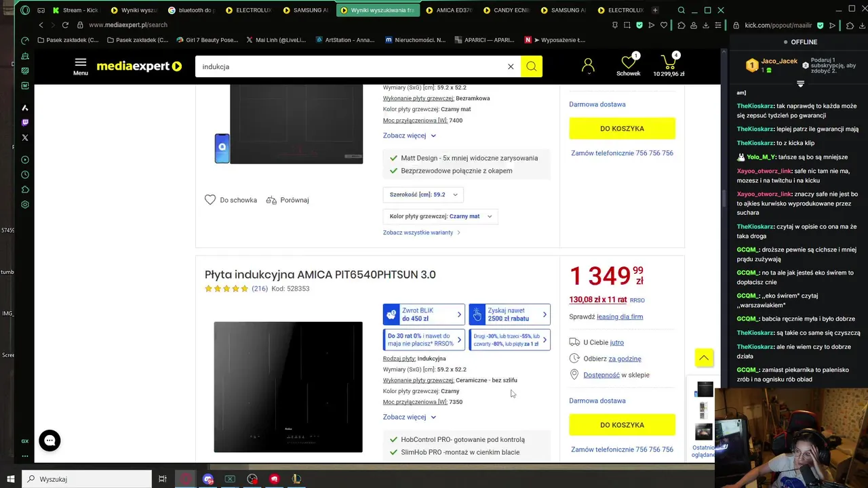Open Do 30 rat 0% promo banner
Screen dimensions: 868x488
[x=424, y=340]
